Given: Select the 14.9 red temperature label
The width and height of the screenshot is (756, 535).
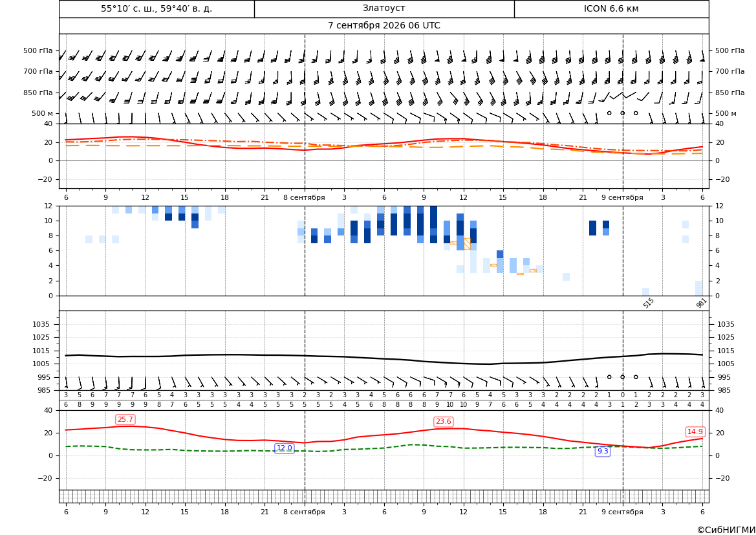Looking at the screenshot, I should (x=695, y=431).
